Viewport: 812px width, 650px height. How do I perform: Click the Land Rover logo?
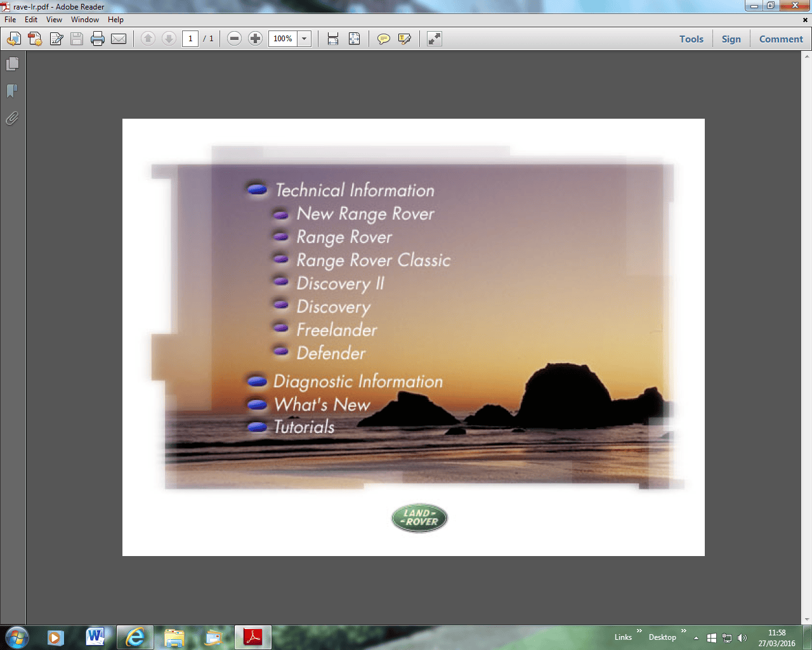pos(419,519)
